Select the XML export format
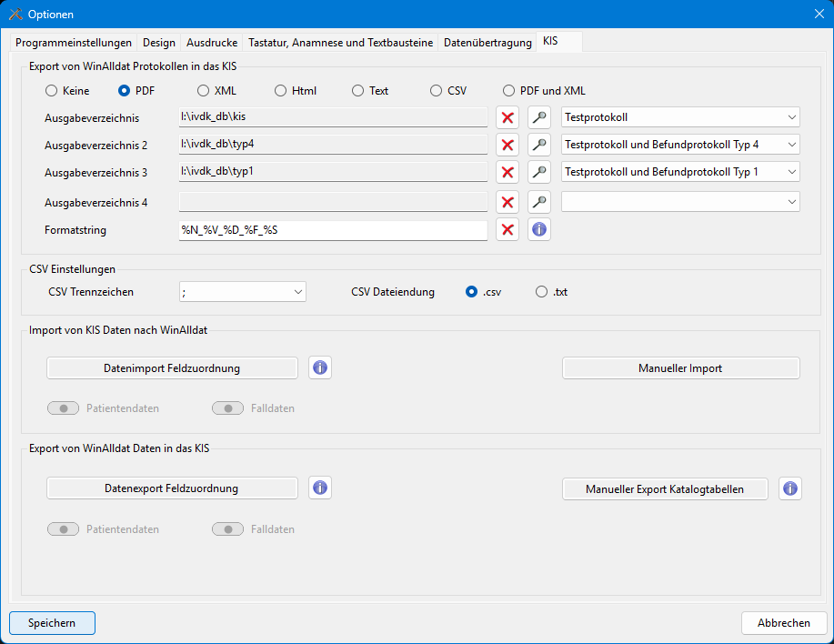Image resolution: width=834 pixels, height=644 pixels. (x=203, y=91)
